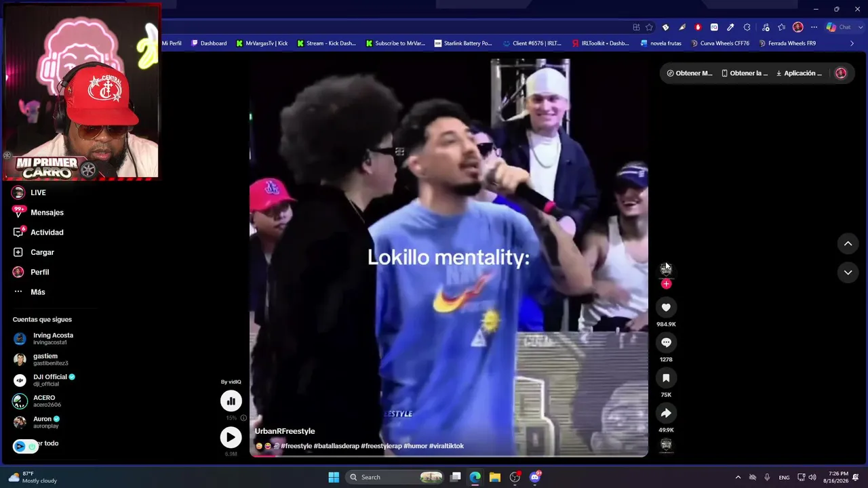Show hidden icons in system tray

click(x=738, y=477)
